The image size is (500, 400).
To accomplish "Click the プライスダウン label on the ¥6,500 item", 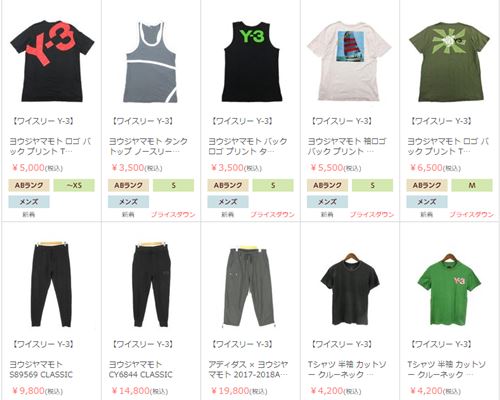I will [471, 214].
